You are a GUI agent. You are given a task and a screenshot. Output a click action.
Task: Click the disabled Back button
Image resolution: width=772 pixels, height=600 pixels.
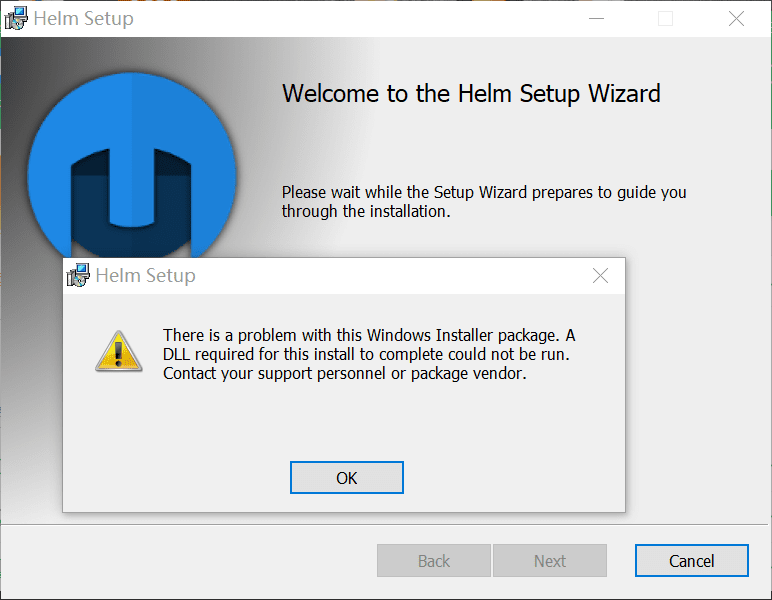tap(433, 561)
